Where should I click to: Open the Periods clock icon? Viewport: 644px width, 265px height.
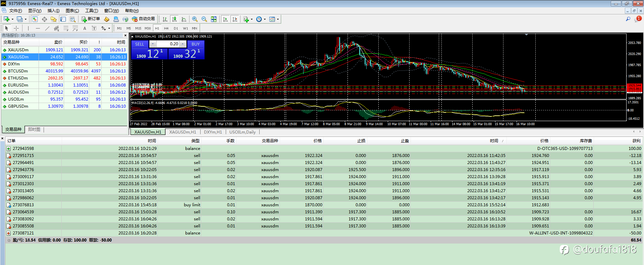259,19
